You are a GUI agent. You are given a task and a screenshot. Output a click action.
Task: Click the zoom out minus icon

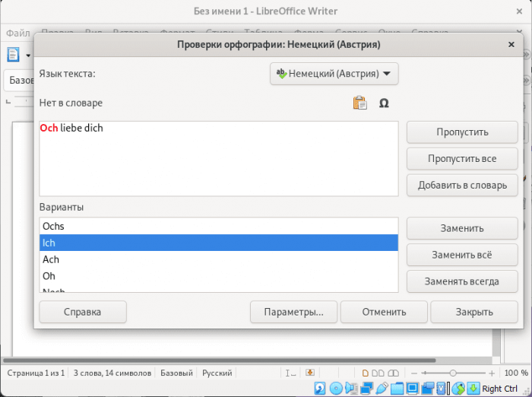pos(414,373)
